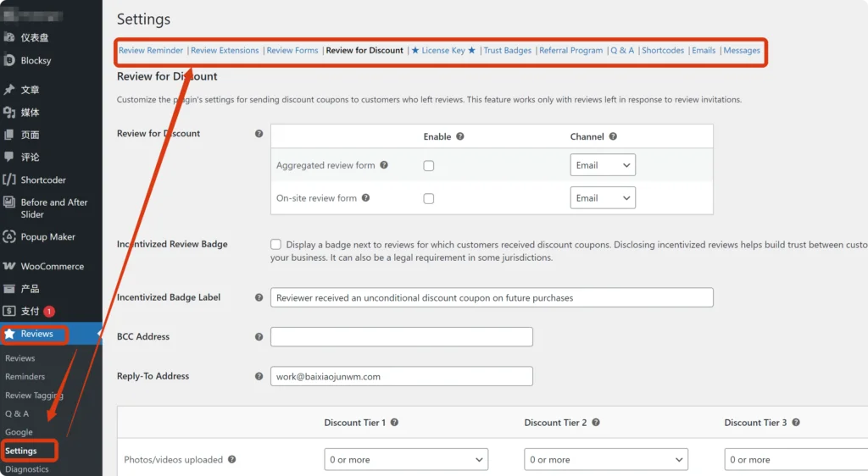
Task: Toggle the Incentivized Review Badge checkbox
Action: click(x=276, y=244)
